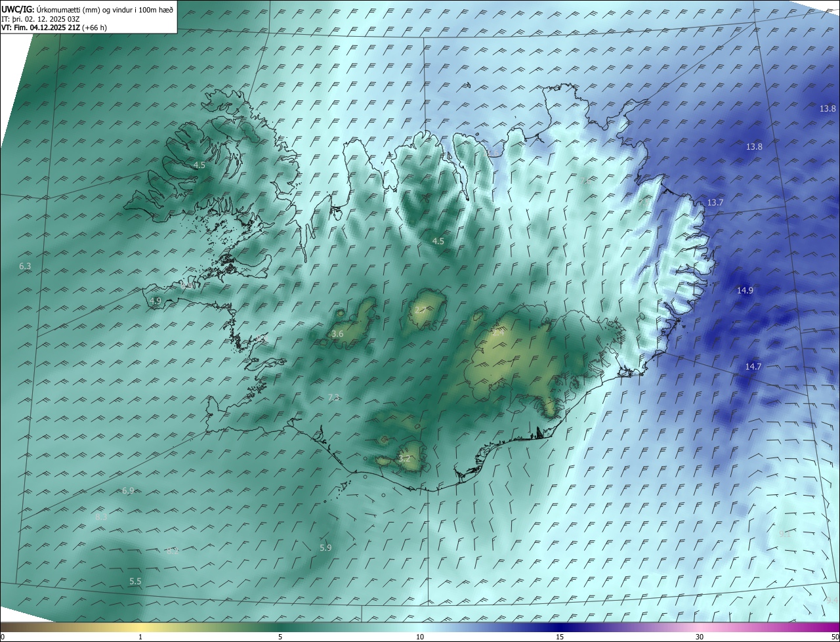The height and width of the screenshot is (642, 840).
Task: Click the 3.2 value on the southern glacier
Action: point(404,459)
